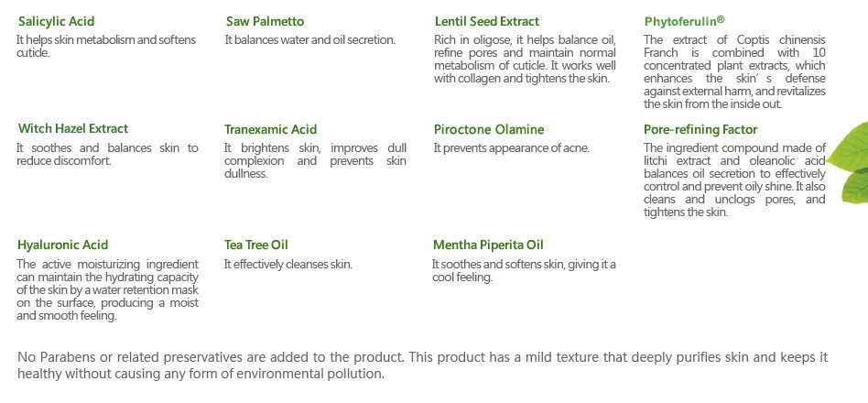The width and height of the screenshot is (868, 403).
Task: Select 'It effectively cleanses skin' text
Action: tap(288, 265)
